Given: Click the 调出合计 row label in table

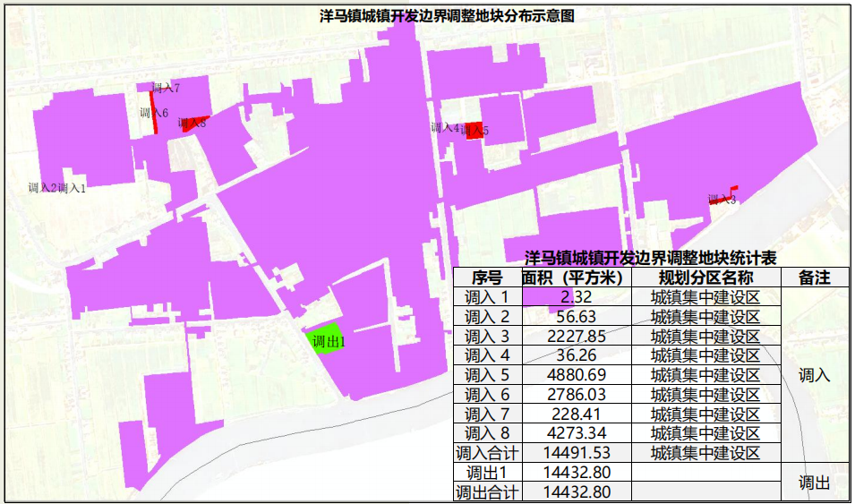Looking at the screenshot, I should point(486,492).
